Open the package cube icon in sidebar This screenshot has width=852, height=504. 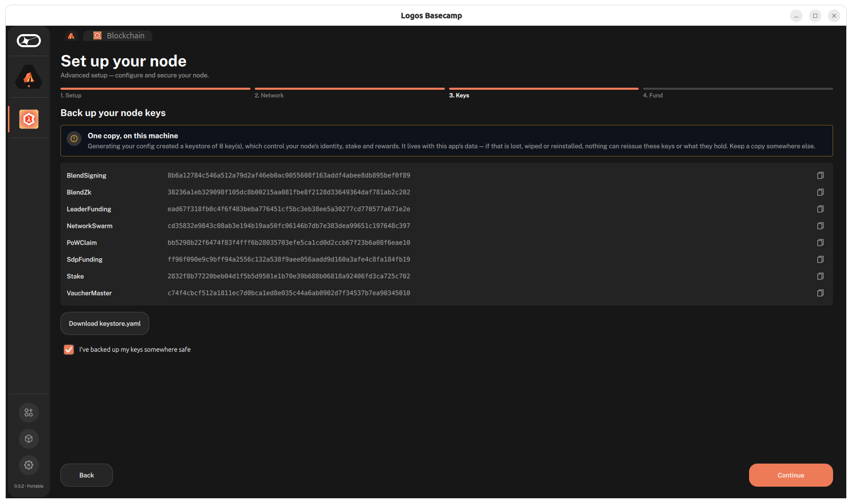pyautogui.click(x=29, y=439)
